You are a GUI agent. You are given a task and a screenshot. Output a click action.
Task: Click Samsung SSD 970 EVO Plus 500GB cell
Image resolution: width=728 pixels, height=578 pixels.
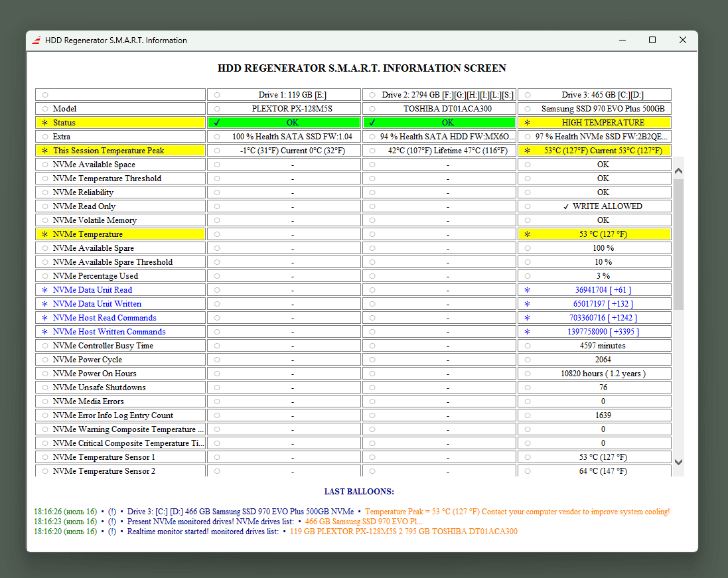(595, 109)
